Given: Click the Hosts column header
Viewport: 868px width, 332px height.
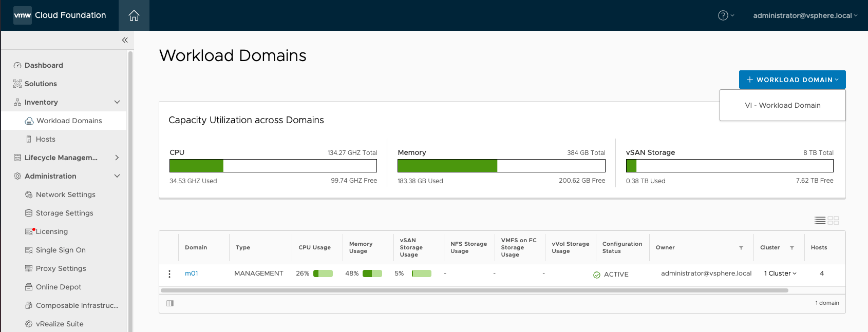Looking at the screenshot, I should coord(819,248).
